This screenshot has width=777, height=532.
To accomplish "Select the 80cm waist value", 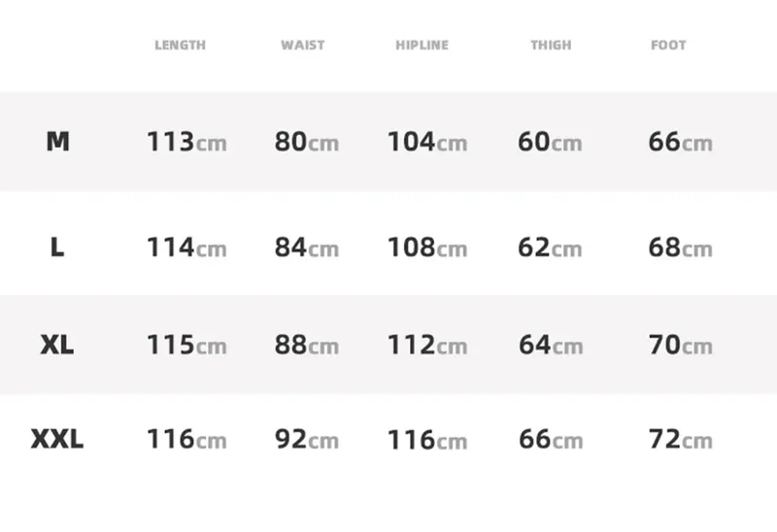I will tap(307, 142).
